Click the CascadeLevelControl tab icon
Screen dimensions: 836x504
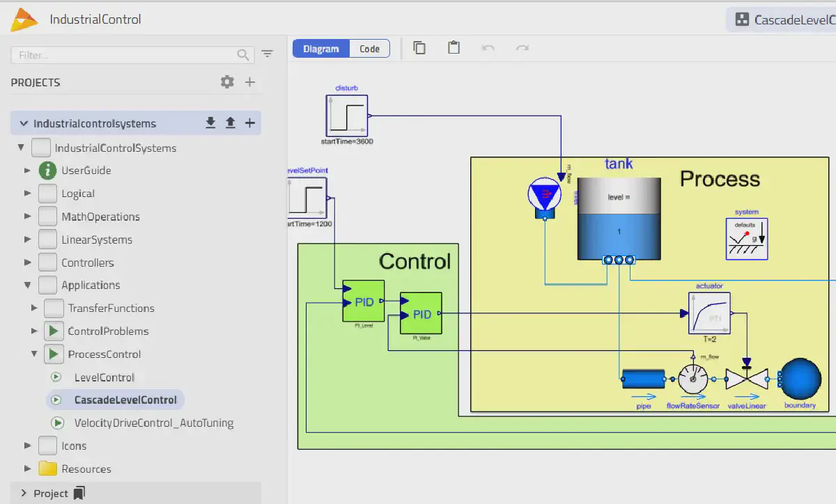tap(743, 19)
